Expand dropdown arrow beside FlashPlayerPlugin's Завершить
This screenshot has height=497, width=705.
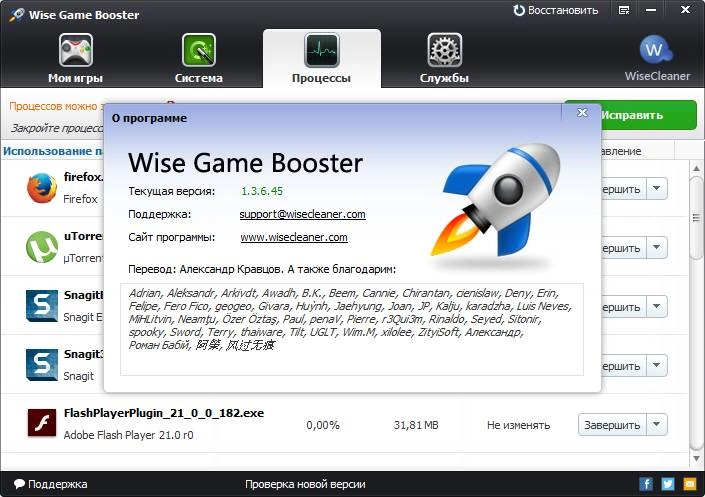click(x=657, y=425)
